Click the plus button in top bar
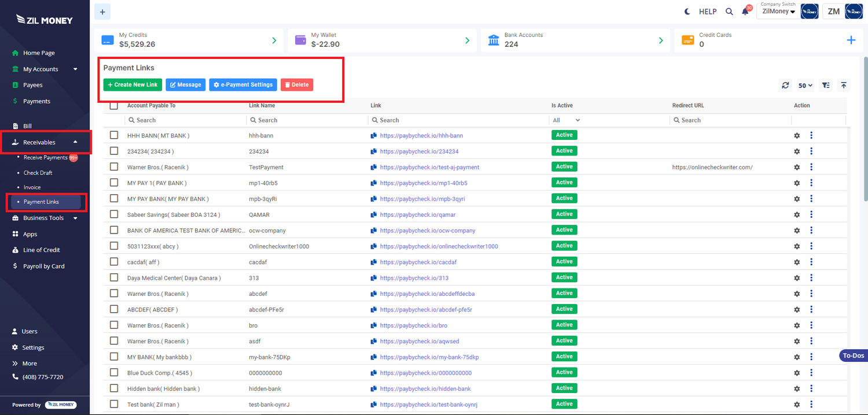Screen dimensions: 868x415 click(x=102, y=11)
